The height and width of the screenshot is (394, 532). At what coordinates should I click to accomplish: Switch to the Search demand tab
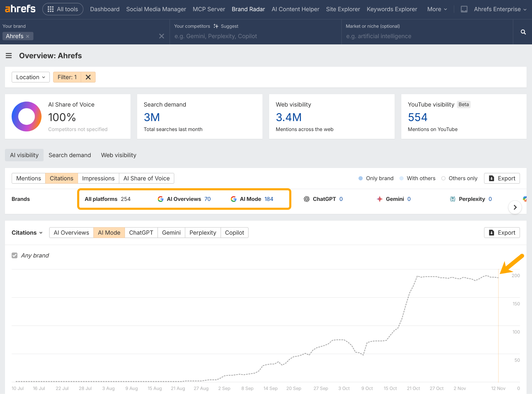(69, 155)
